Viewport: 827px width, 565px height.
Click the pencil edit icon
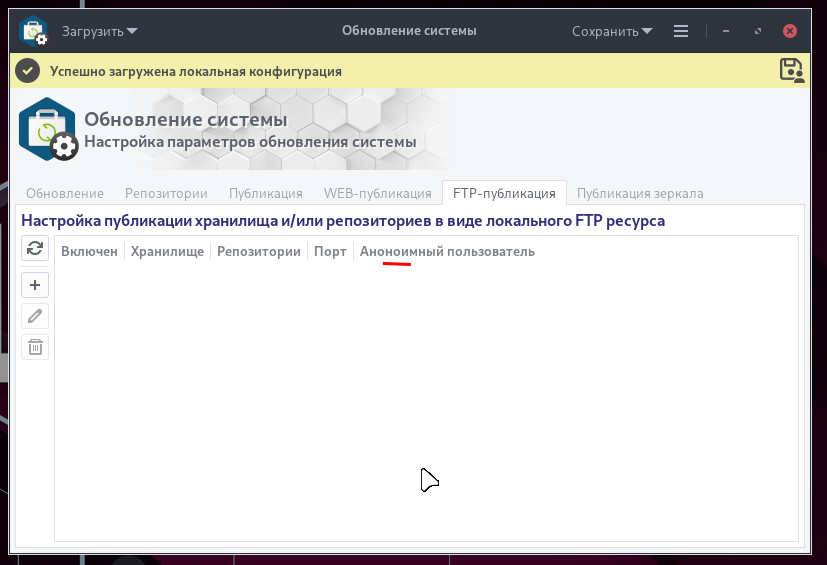tap(35, 317)
